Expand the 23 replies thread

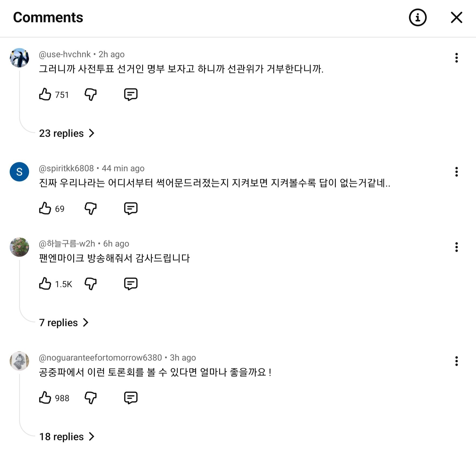66,133
